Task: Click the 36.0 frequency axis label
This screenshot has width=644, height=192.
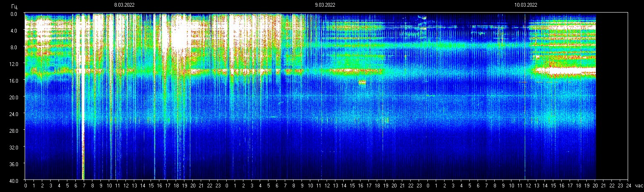Action: tap(14, 164)
